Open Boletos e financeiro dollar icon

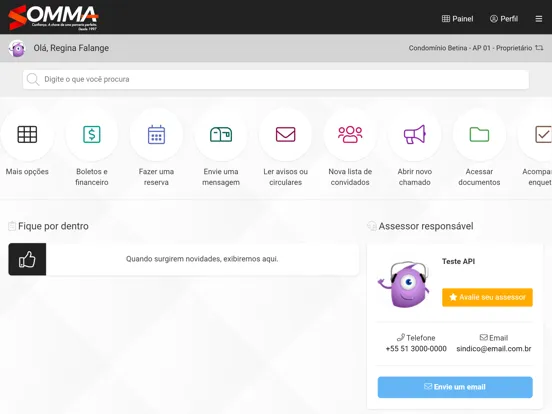(x=92, y=134)
